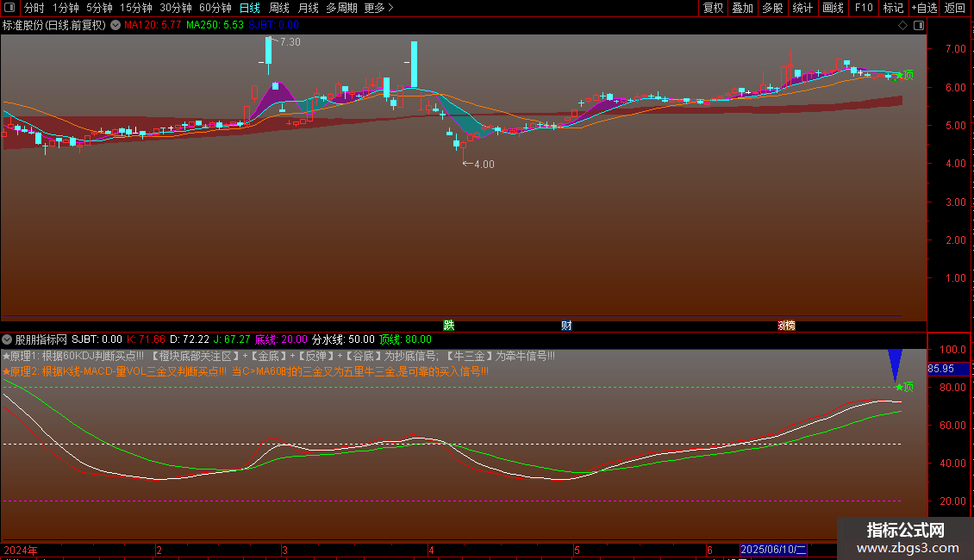Click the 4.00 low price label
The height and width of the screenshot is (560, 974).
point(484,165)
